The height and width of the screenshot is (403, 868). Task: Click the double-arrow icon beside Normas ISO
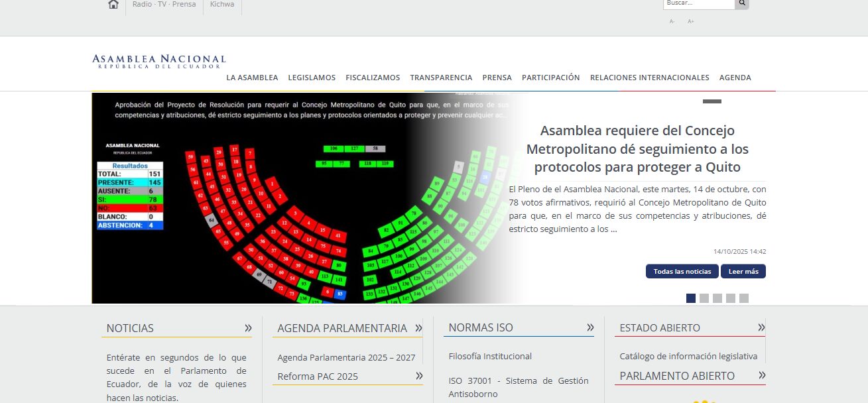click(590, 327)
